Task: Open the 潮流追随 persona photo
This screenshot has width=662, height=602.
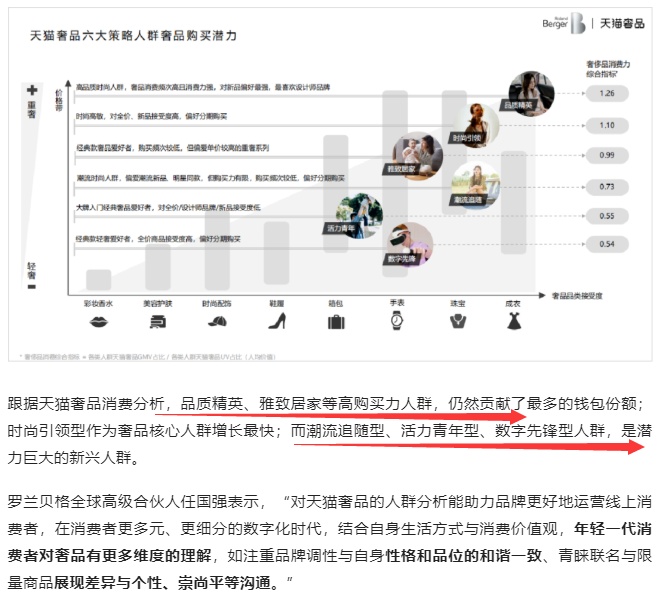Action: [x=476, y=185]
